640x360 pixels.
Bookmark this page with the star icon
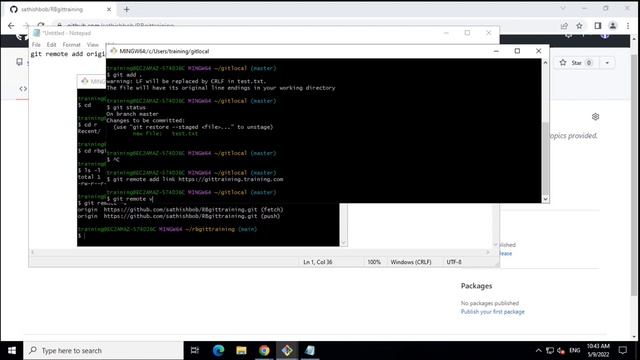point(579,26)
